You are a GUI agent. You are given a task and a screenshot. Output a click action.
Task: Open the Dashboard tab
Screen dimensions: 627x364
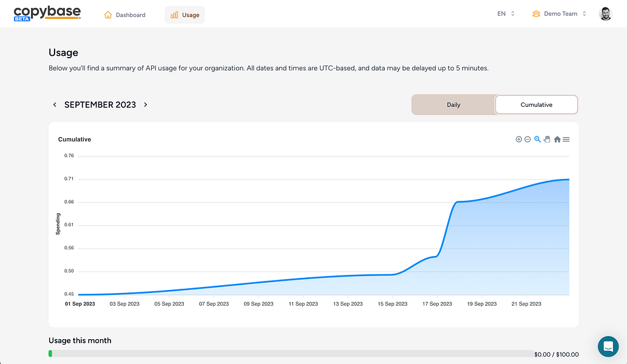pyautogui.click(x=125, y=15)
